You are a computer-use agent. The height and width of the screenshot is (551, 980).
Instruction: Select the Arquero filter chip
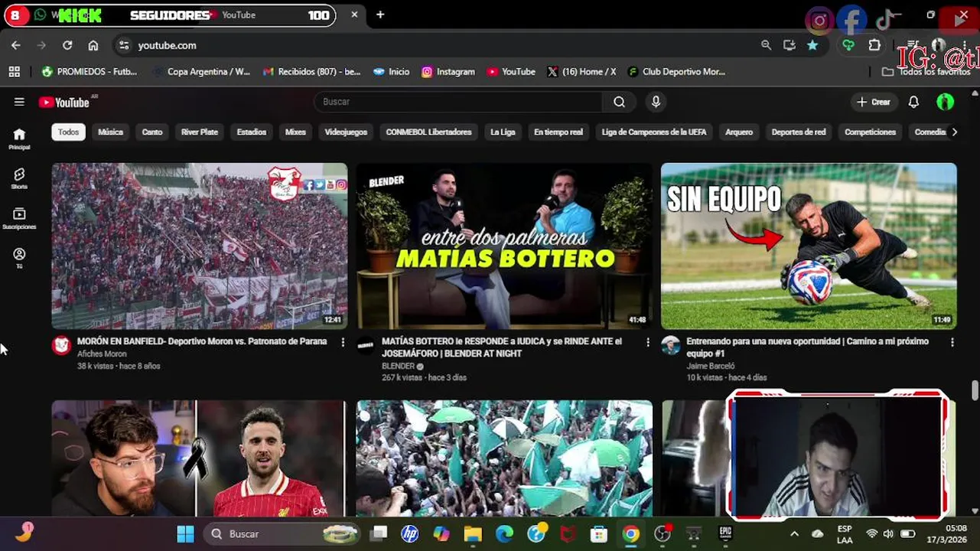click(x=739, y=132)
